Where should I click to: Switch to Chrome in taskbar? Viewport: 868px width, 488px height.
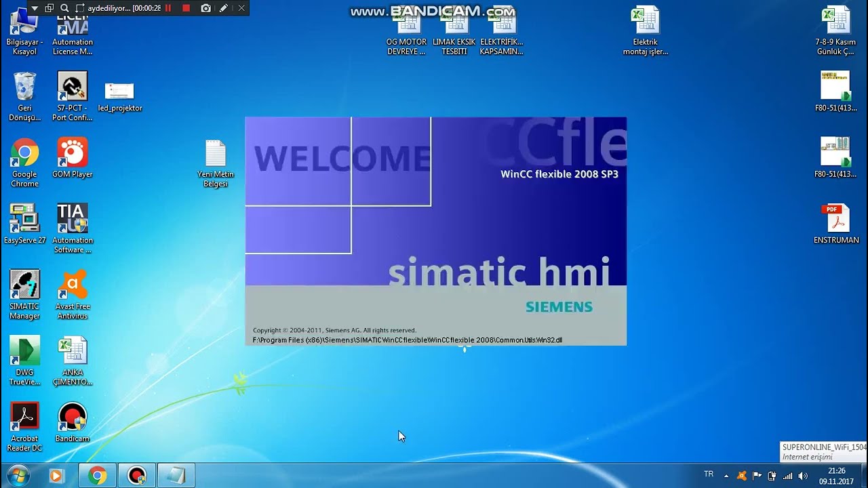pos(98,476)
